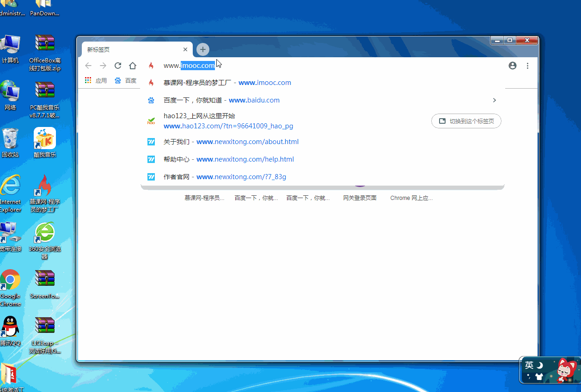Open the 360 secure browser desktop icon
The image size is (581, 392).
click(x=45, y=240)
